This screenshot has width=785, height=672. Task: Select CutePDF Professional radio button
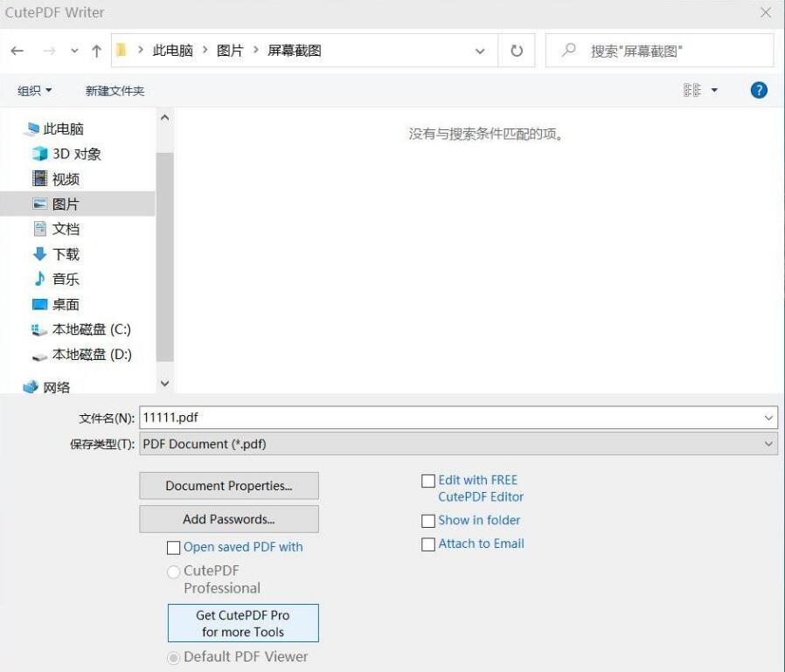tap(173, 572)
